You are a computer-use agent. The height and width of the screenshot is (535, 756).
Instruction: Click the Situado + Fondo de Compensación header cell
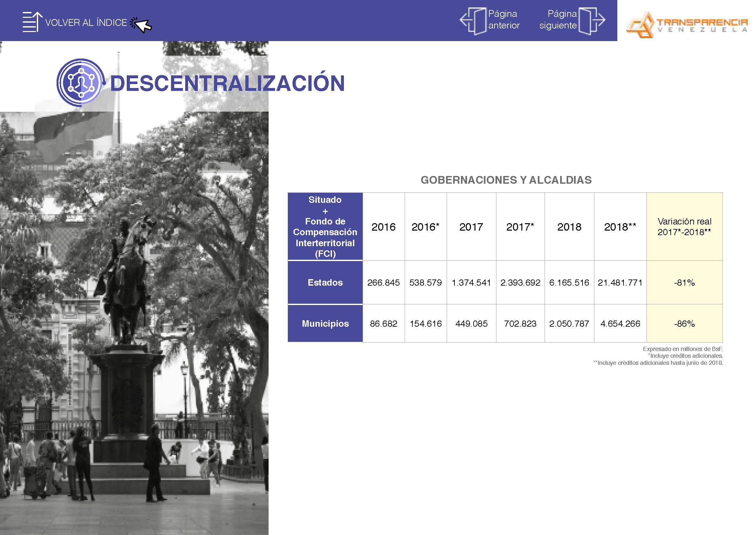click(x=325, y=227)
